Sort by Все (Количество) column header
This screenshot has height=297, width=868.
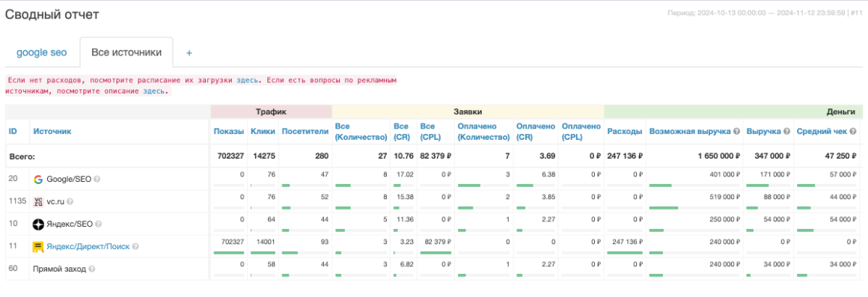tap(361, 132)
